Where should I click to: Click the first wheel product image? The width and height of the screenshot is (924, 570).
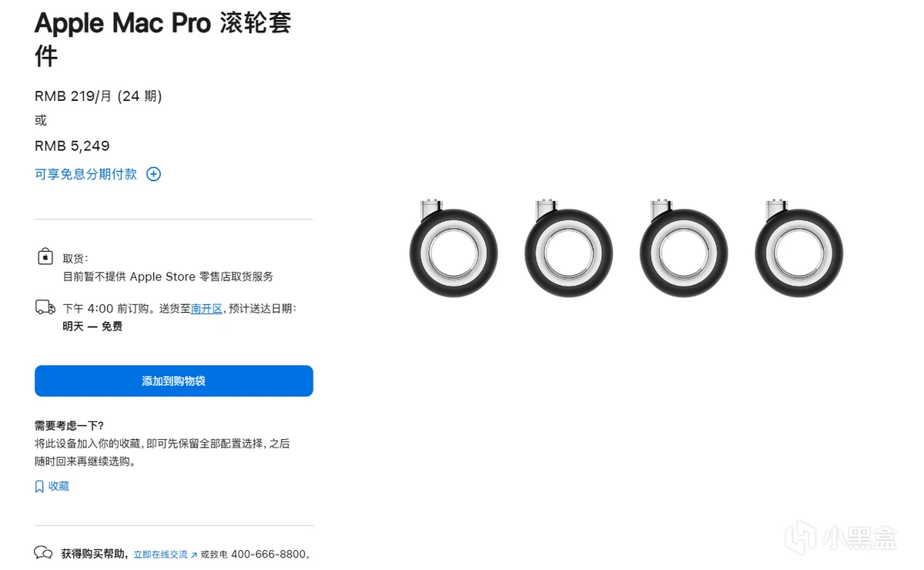(x=453, y=248)
